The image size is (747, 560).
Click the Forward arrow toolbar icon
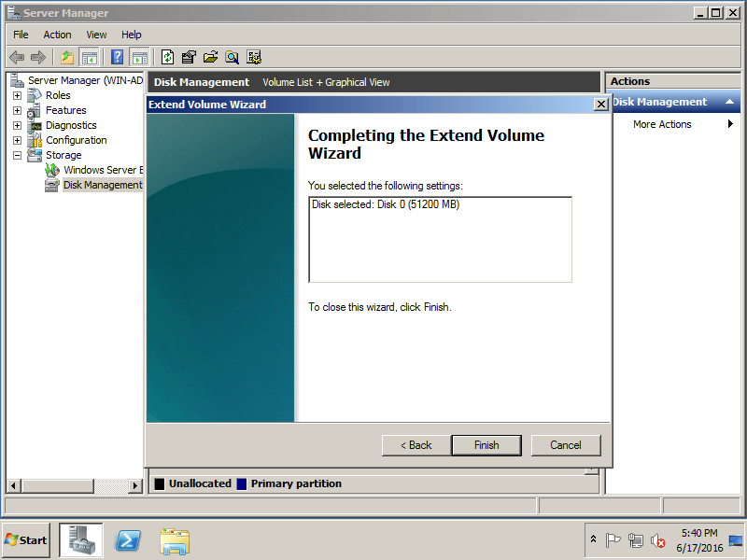[38, 58]
